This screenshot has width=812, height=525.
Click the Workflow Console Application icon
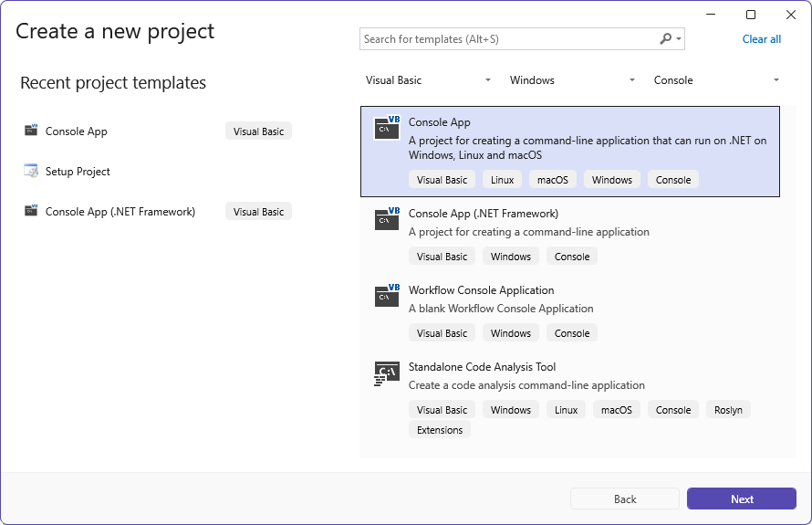pos(387,296)
